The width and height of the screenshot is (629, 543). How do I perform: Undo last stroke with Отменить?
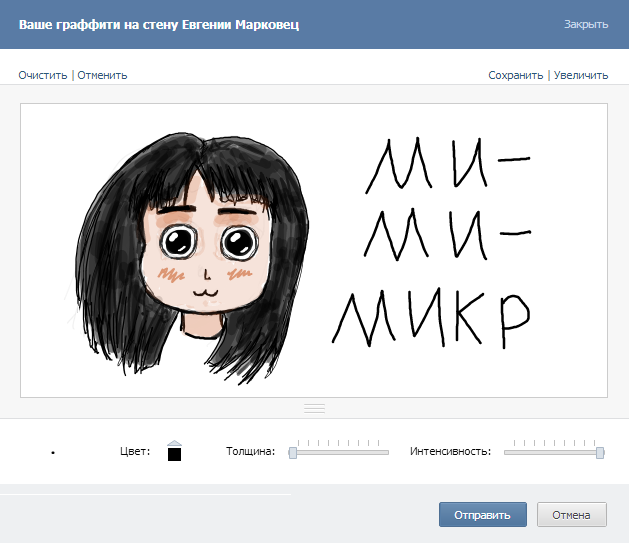pos(102,75)
